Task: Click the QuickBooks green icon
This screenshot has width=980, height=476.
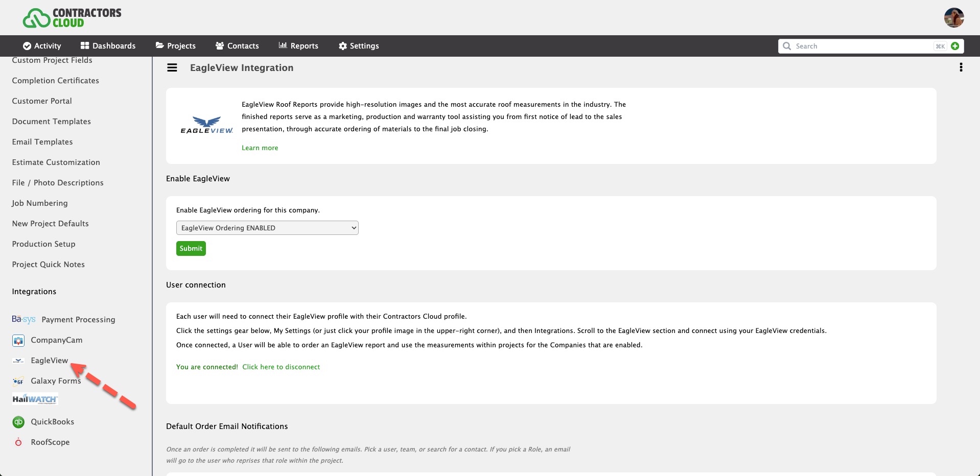Action: [x=18, y=422]
